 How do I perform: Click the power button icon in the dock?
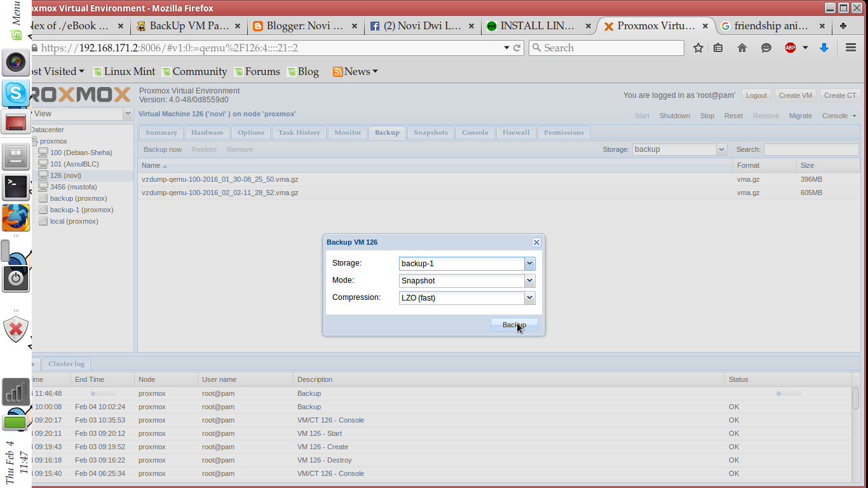click(x=15, y=279)
